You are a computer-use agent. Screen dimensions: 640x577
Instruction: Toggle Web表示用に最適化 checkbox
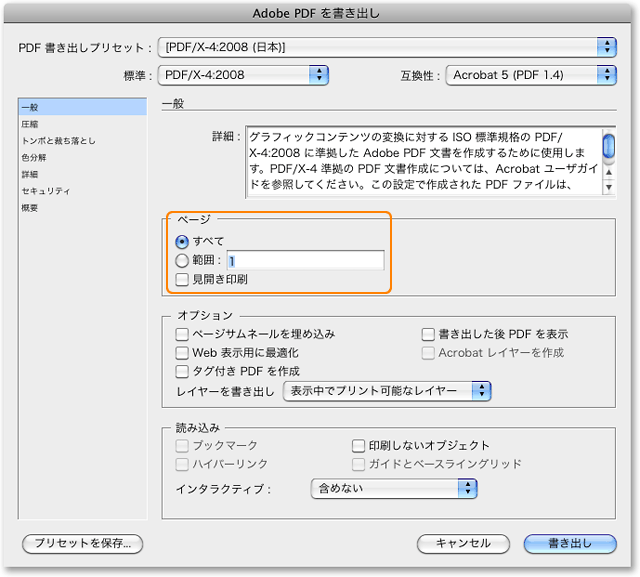coord(182,353)
